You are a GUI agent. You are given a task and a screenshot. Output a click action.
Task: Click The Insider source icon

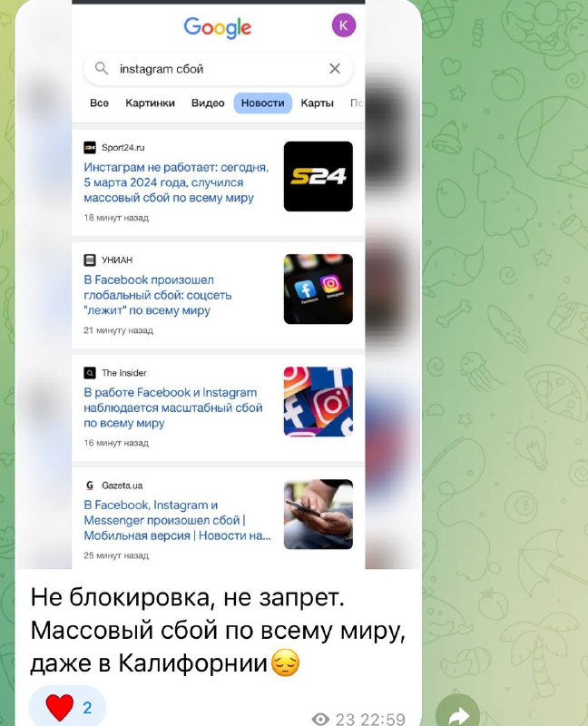[x=89, y=373]
